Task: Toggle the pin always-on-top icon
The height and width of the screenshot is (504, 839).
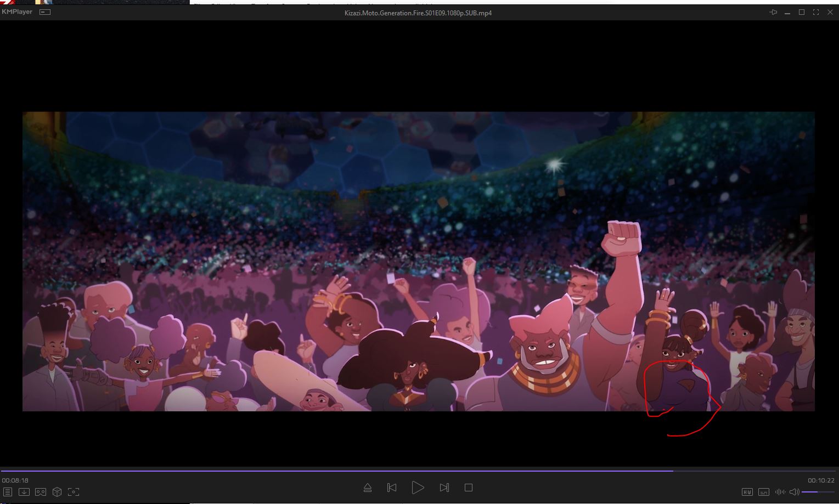Action: point(774,12)
